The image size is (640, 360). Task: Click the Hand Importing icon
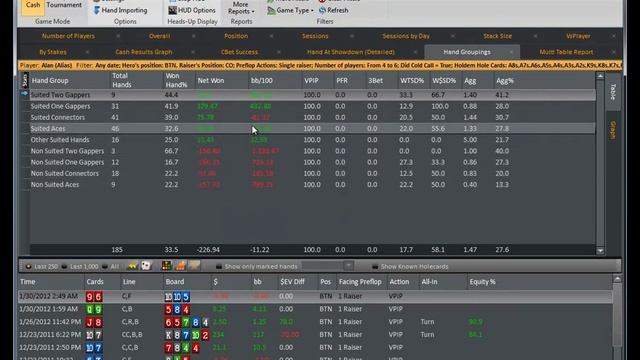[96, 10]
